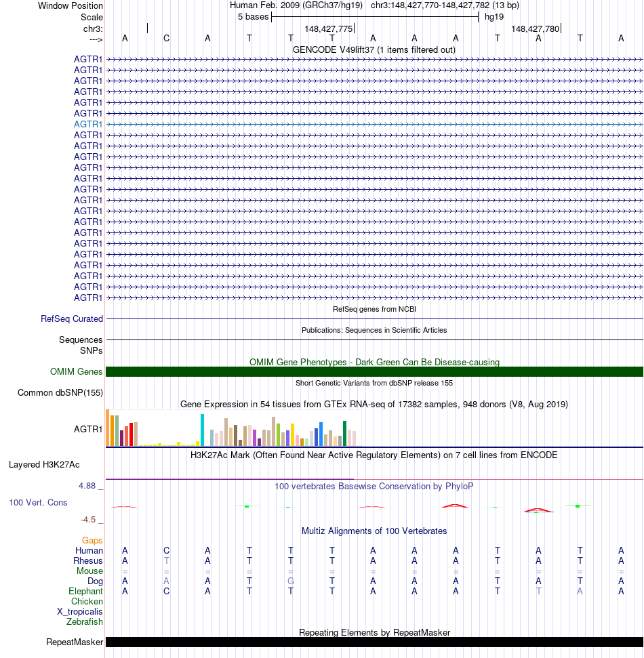The width and height of the screenshot is (644, 658).
Task: Click the X_tropicalis species label
Action: pos(80,612)
